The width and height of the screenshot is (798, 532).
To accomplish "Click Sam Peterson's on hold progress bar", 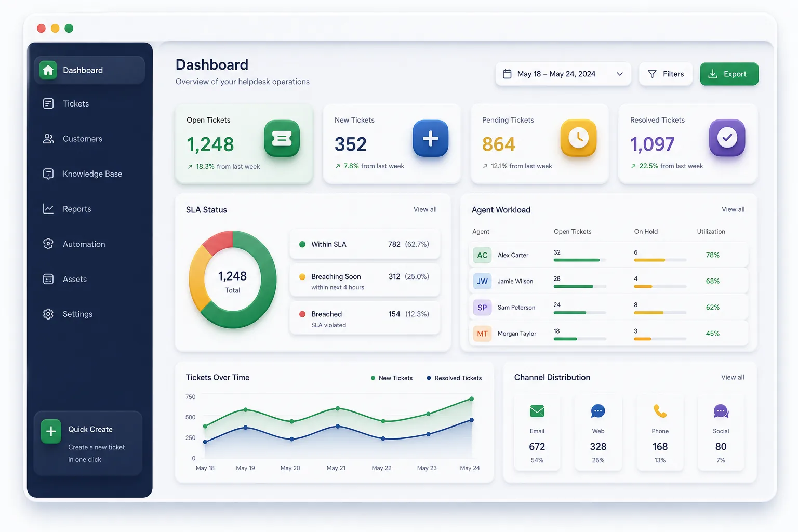I will click(660, 312).
